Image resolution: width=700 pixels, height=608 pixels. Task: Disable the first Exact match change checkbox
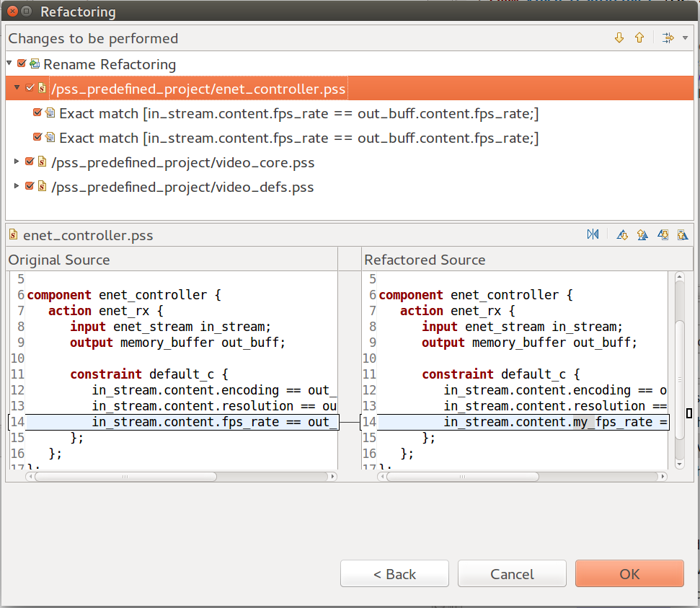[38, 113]
